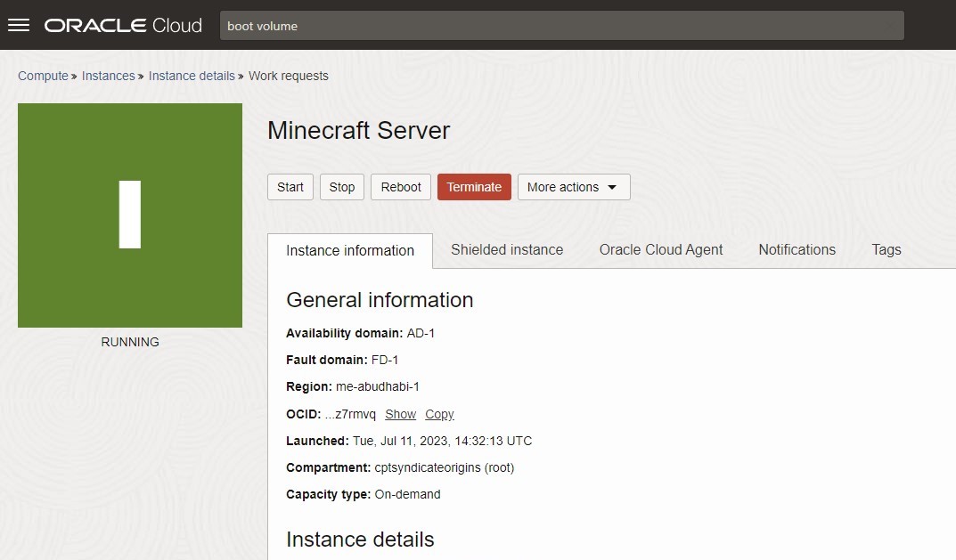This screenshot has width=956, height=560.
Task: Return to the Instance details breadcrumb
Action: (x=192, y=76)
